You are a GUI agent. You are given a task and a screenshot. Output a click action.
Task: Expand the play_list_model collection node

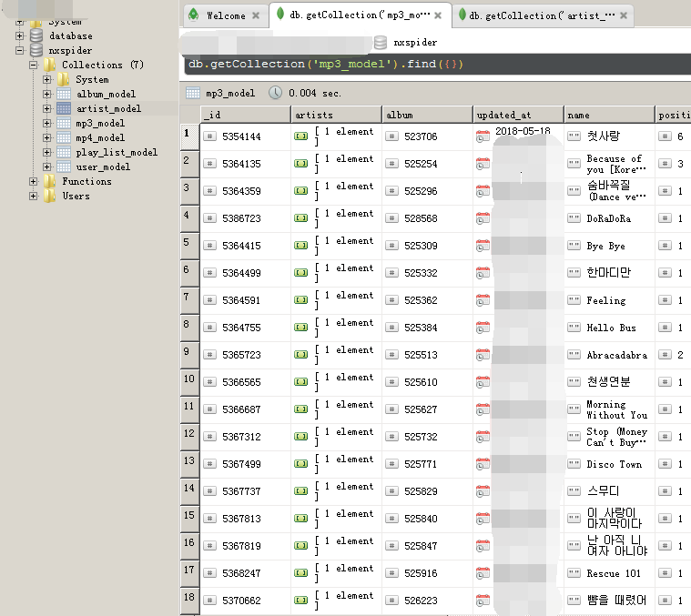pyautogui.click(x=46, y=152)
